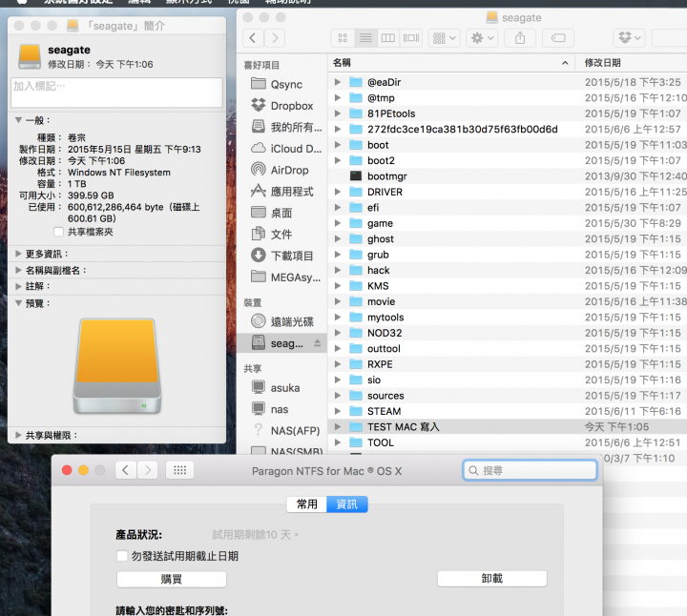Select the 272fdc3ce19ca381b30d75f63fb00d6d folder
Image resolution: width=687 pixels, height=616 pixels.
pyautogui.click(x=507, y=129)
